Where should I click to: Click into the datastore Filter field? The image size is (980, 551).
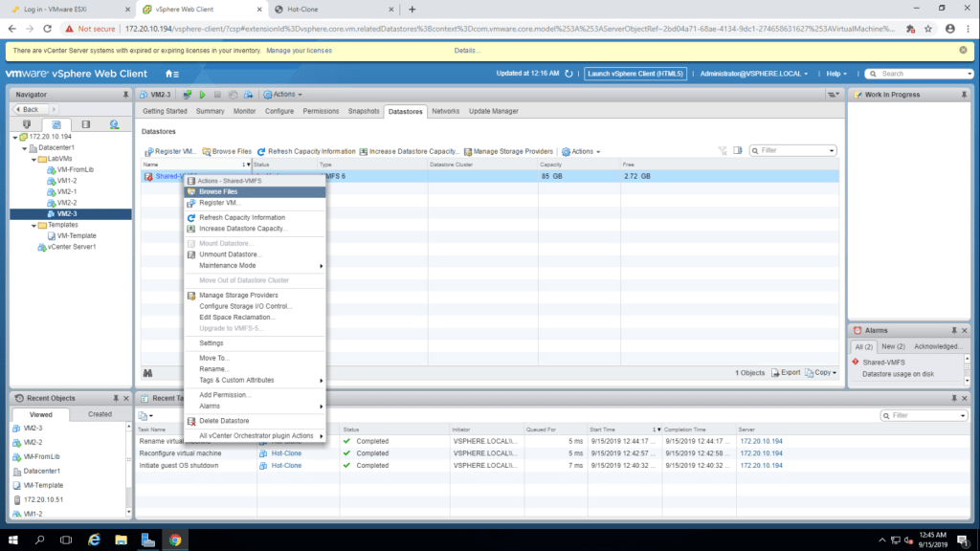point(796,150)
